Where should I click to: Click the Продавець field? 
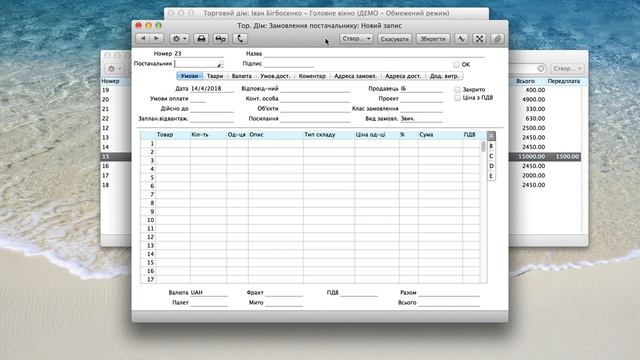(x=421, y=89)
